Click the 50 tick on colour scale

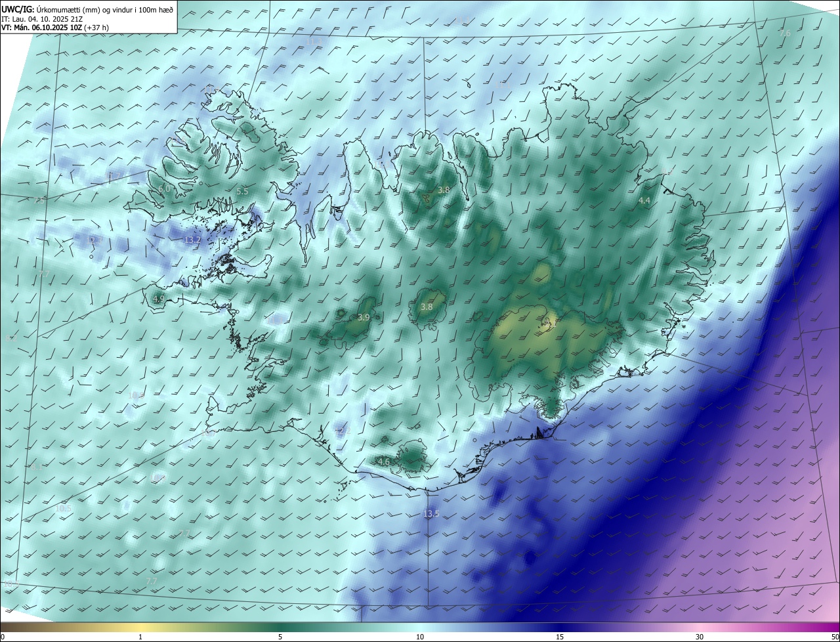pyautogui.click(x=835, y=637)
